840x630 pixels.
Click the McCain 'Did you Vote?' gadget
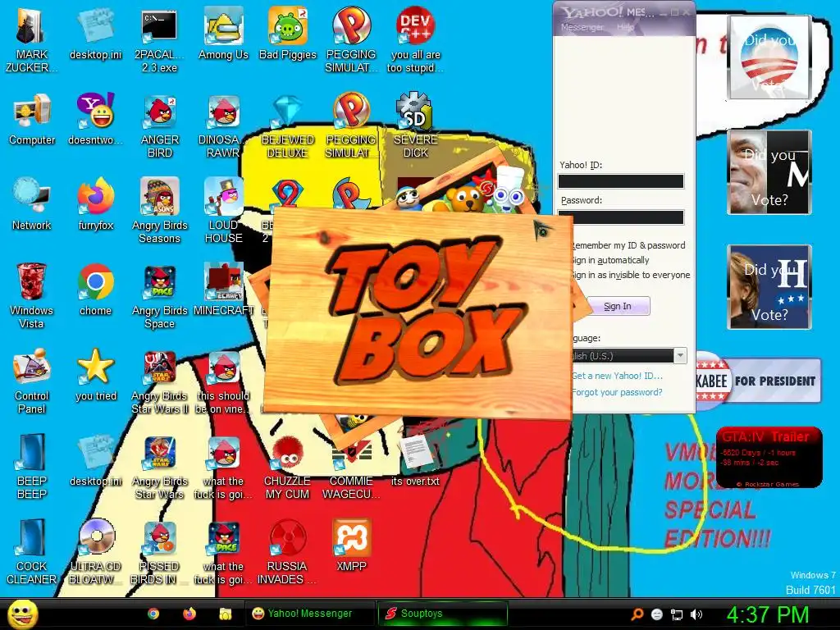click(x=769, y=172)
